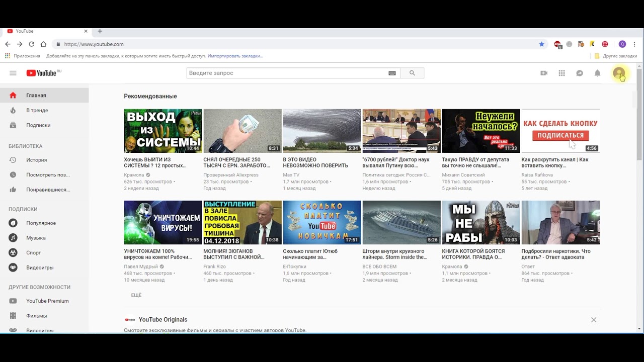
Task: Close the YouTube browser tab
Action: pos(86,31)
